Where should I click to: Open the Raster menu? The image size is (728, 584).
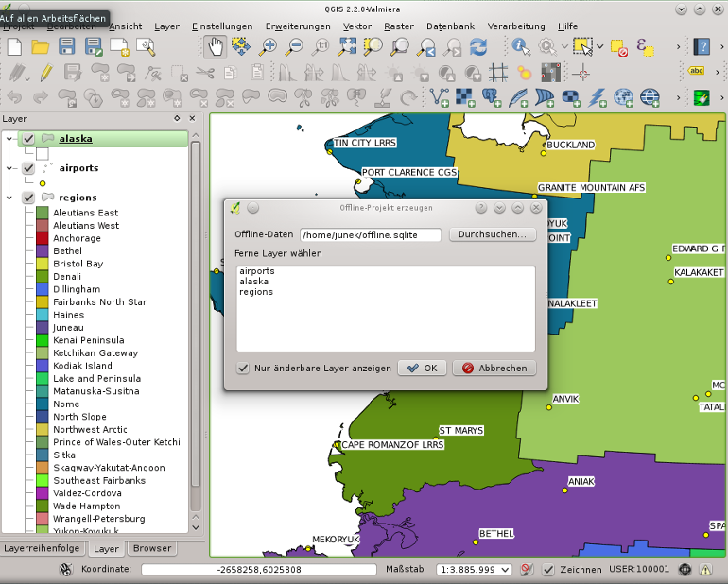click(399, 26)
